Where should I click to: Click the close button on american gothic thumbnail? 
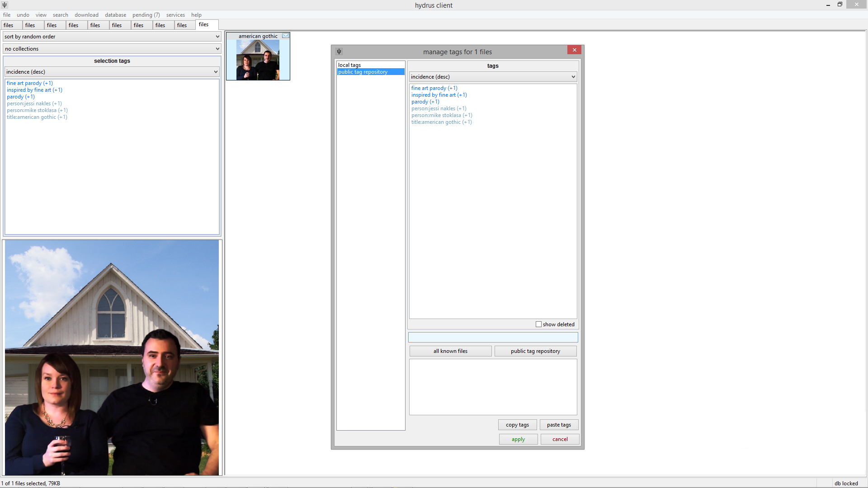[285, 36]
